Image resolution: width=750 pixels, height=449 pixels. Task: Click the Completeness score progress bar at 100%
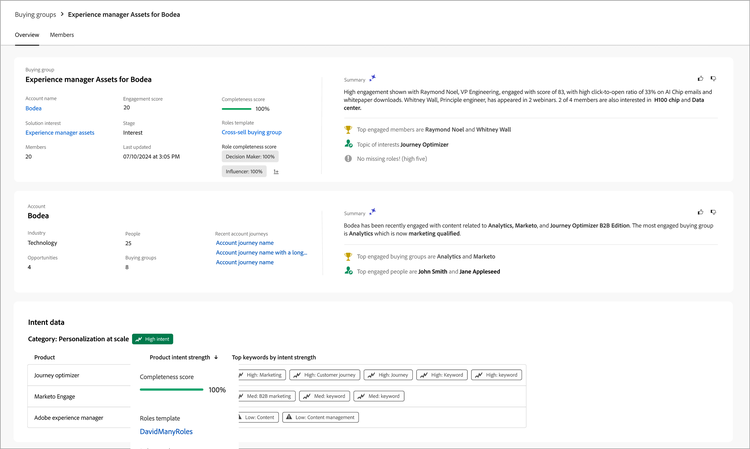172,390
